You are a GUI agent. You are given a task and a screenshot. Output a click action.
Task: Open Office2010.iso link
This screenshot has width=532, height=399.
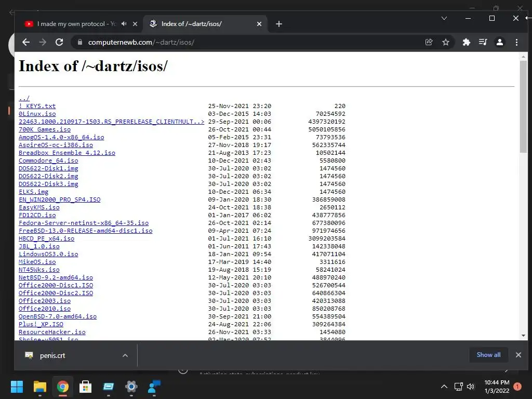45,309
